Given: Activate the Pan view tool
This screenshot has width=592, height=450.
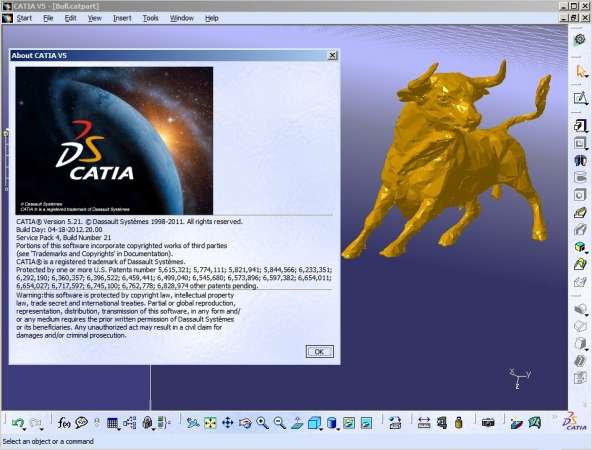Looking at the screenshot, I should 227,422.
